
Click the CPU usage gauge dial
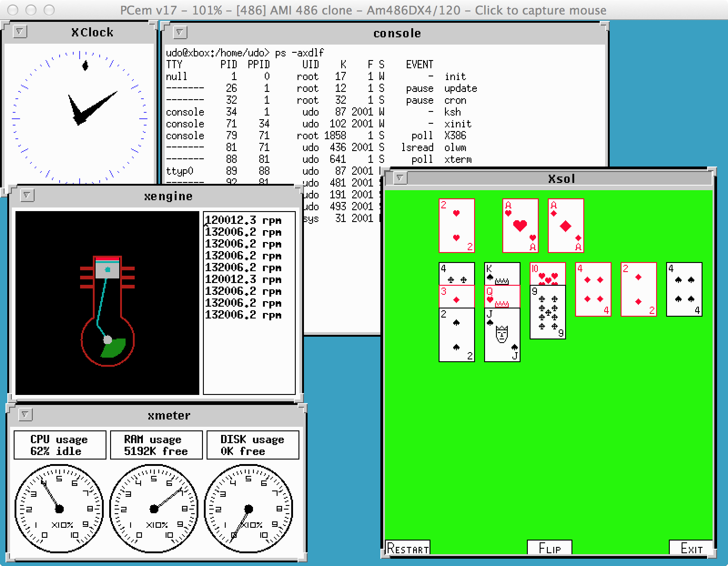pyautogui.click(x=59, y=508)
